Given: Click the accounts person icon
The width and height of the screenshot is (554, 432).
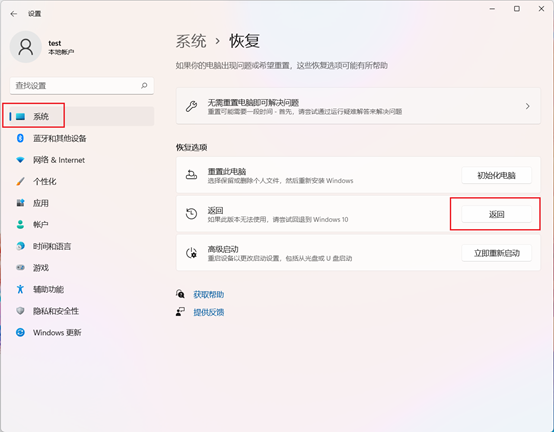Looking at the screenshot, I should (20, 224).
